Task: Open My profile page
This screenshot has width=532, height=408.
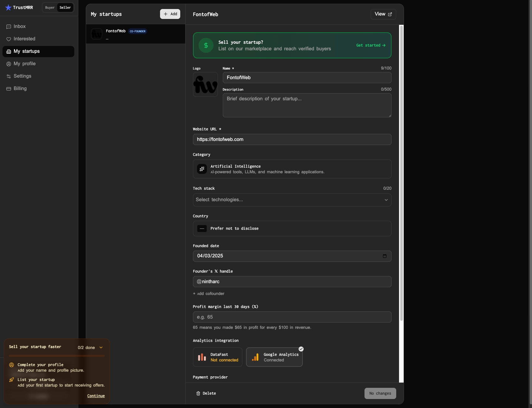Action: pyautogui.click(x=38, y=64)
